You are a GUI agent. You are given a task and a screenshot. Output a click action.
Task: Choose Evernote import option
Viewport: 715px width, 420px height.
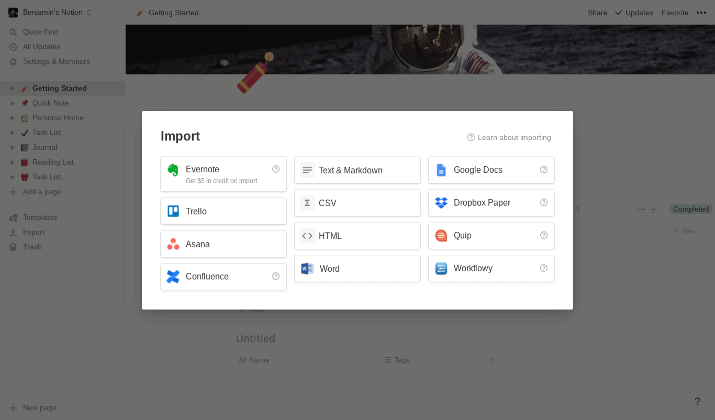click(223, 174)
